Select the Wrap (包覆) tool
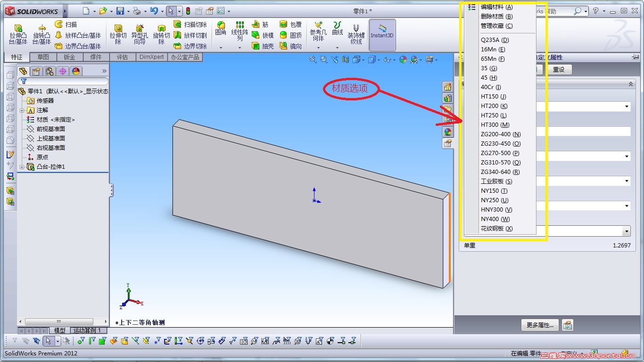644x362 pixels. click(290, 24)
